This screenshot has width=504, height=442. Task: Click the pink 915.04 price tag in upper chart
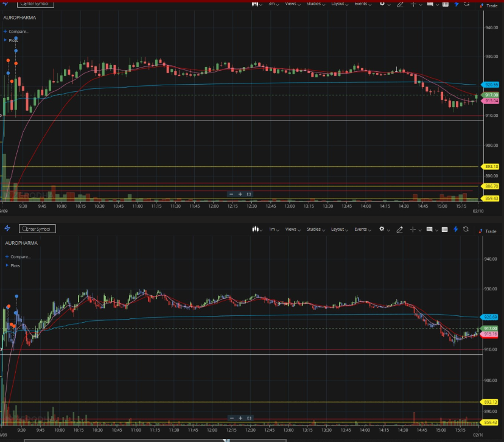point(490,101)
